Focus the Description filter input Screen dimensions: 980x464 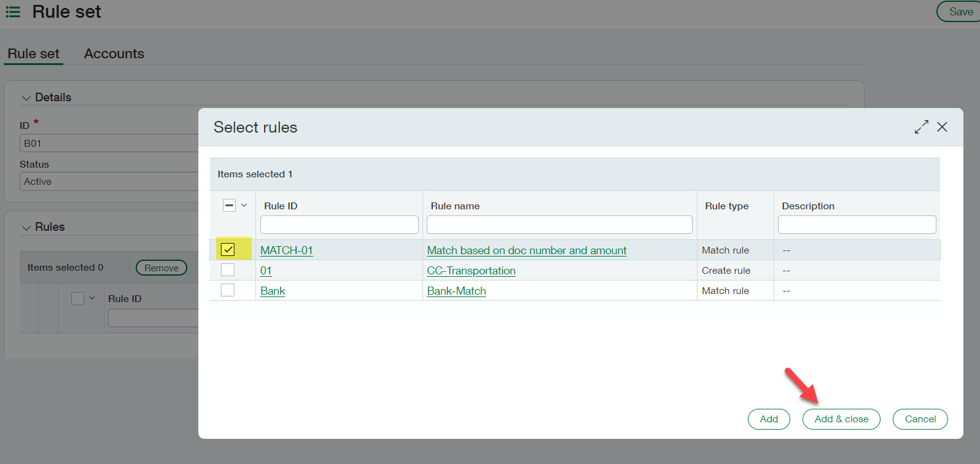pyautogui.click(x=856, y=225)
